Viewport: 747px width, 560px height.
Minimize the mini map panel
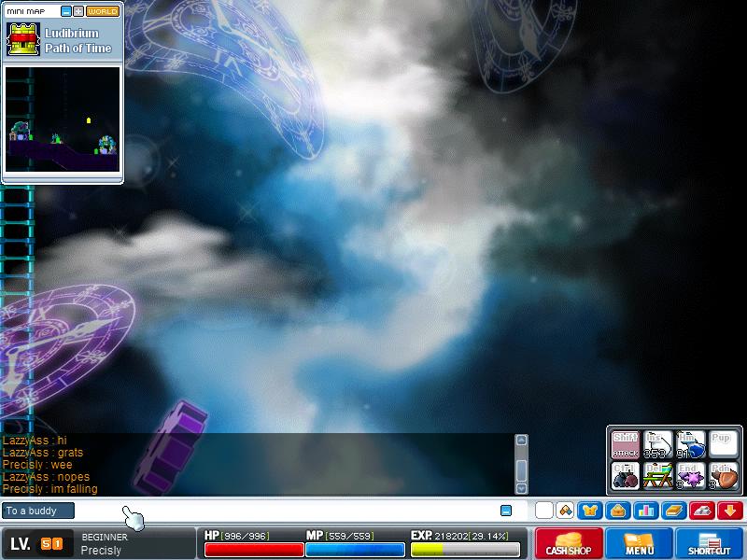pos(66,11)
